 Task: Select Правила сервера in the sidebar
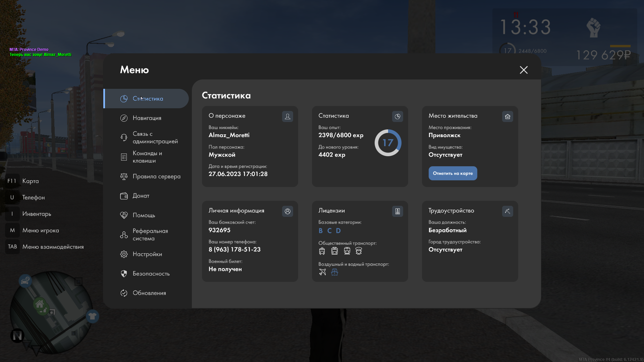156,176
